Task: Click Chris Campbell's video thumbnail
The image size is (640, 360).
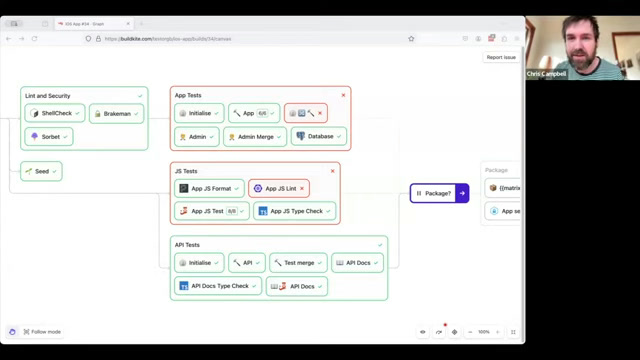Action: click(x=583, y=48)
